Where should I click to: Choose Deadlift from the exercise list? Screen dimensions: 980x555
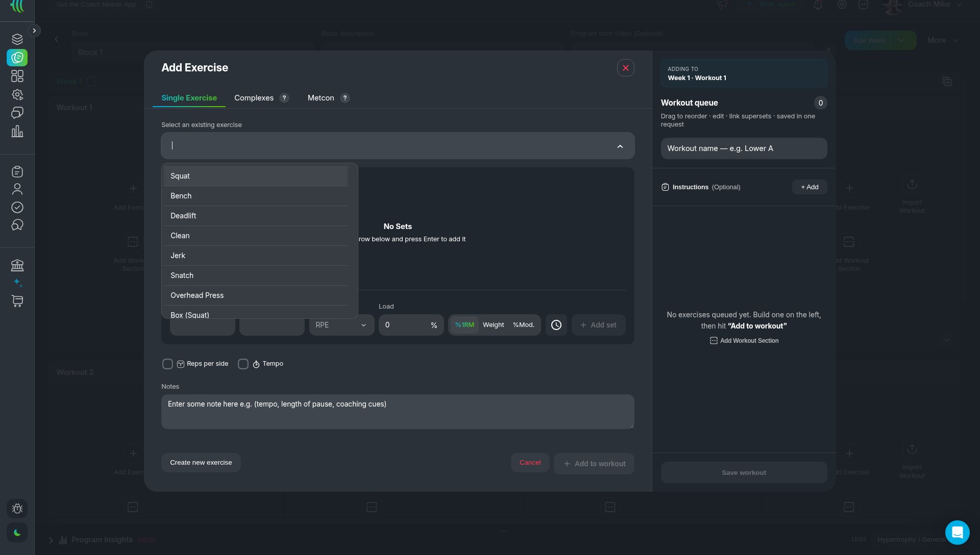(x=256, y=216)
